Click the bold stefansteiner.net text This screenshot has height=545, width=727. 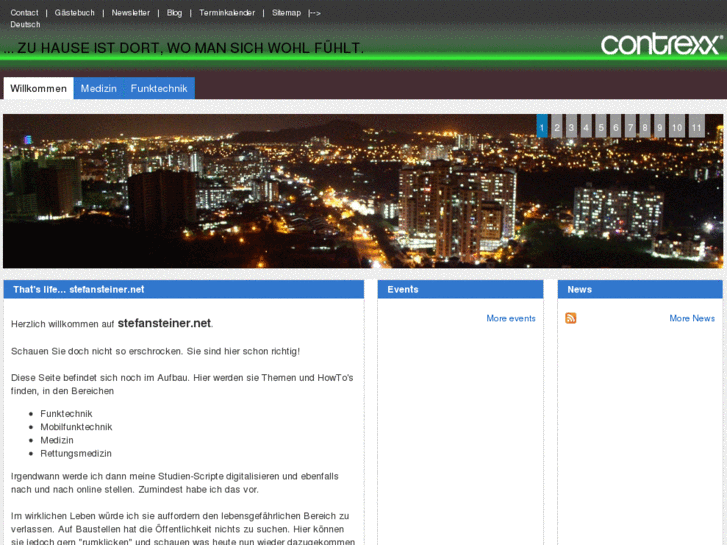(x=164, y=323)
